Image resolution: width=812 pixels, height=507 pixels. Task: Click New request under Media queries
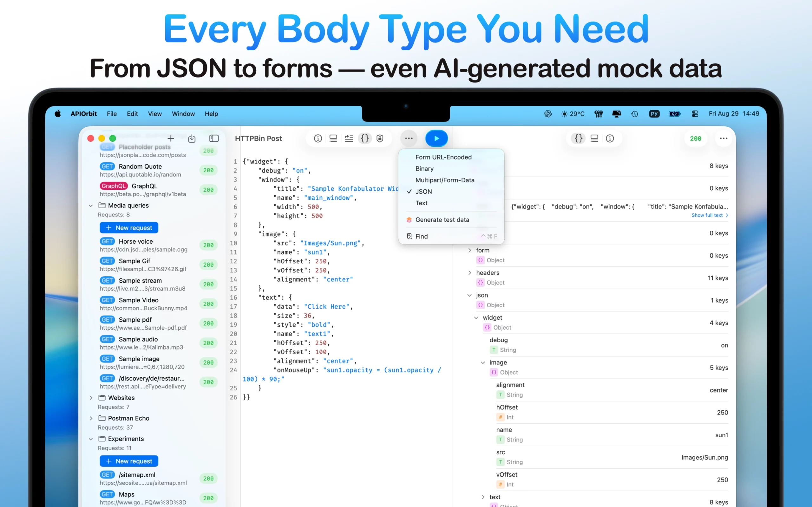coord(129,228)
